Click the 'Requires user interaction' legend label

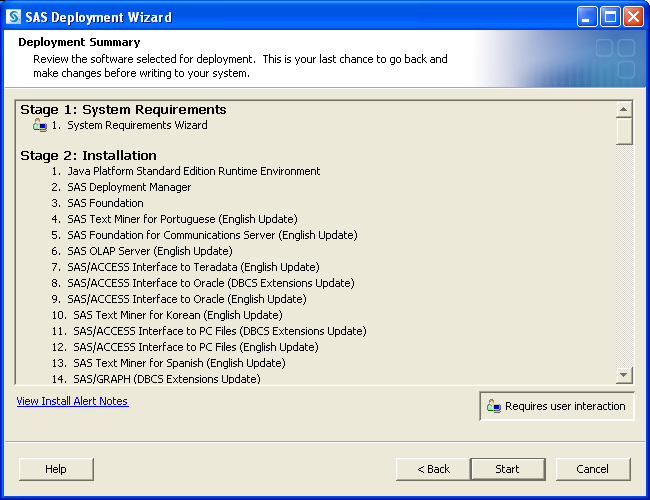click(x=565, y=406)
